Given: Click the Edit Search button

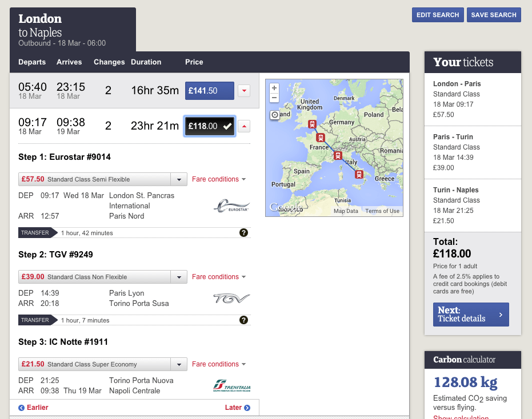Looking at the screenshot, I should 438,15.
